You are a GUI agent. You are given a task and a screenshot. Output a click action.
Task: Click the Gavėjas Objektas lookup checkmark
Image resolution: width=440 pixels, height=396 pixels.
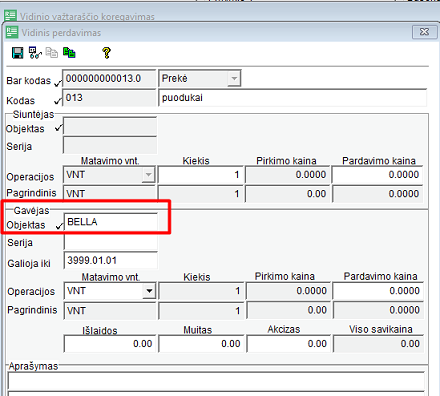coord(59,226)
